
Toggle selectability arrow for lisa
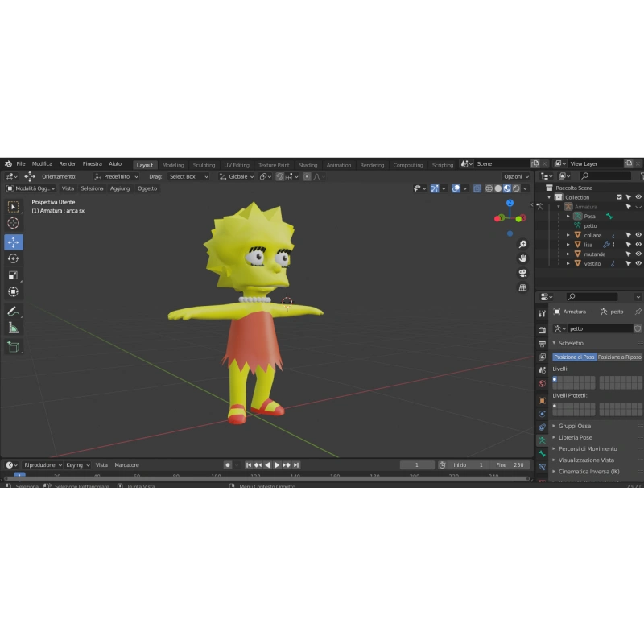tap(629, 245)
